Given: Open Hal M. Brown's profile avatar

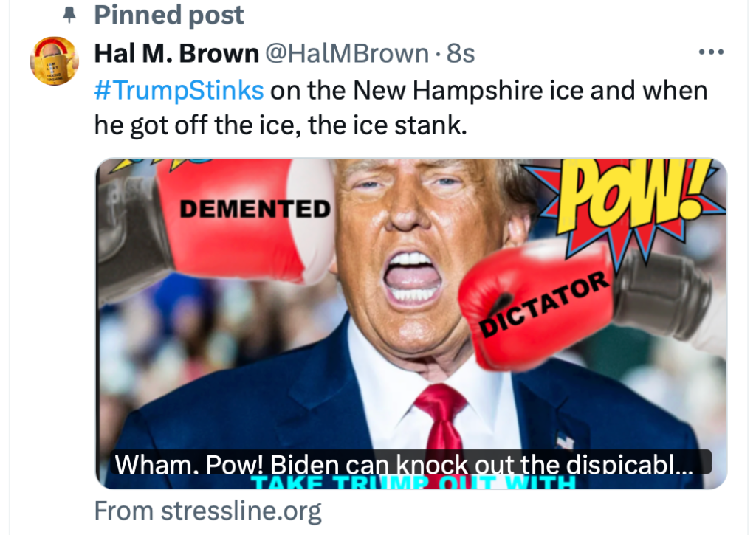Looking at the screenshot, I should [x=55, y=61].
